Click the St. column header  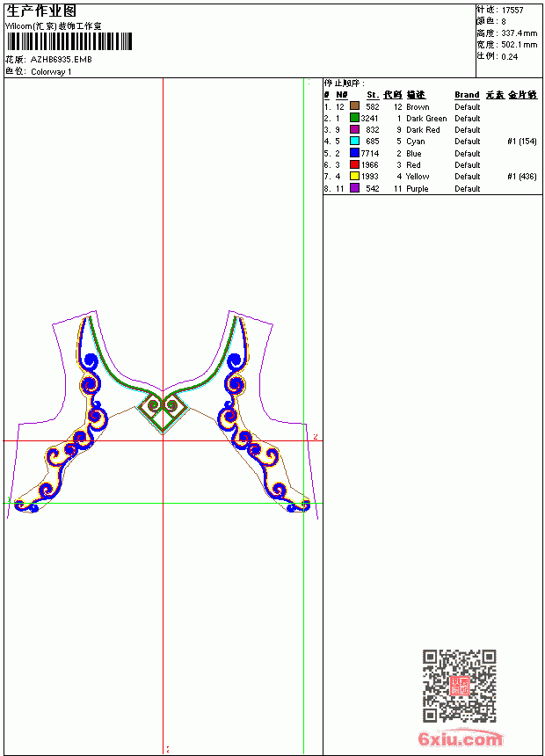373,95
